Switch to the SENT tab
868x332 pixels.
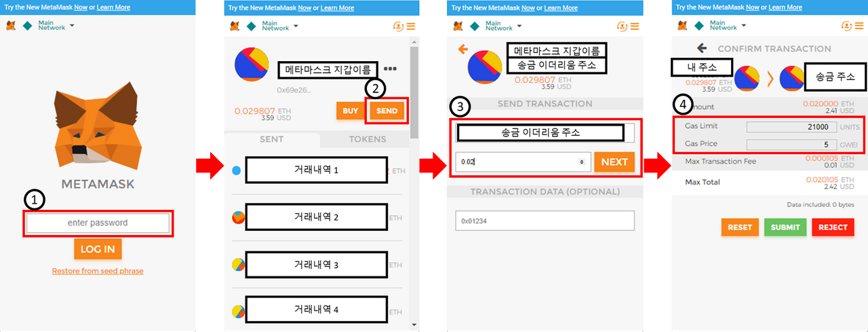click(271, 139)
